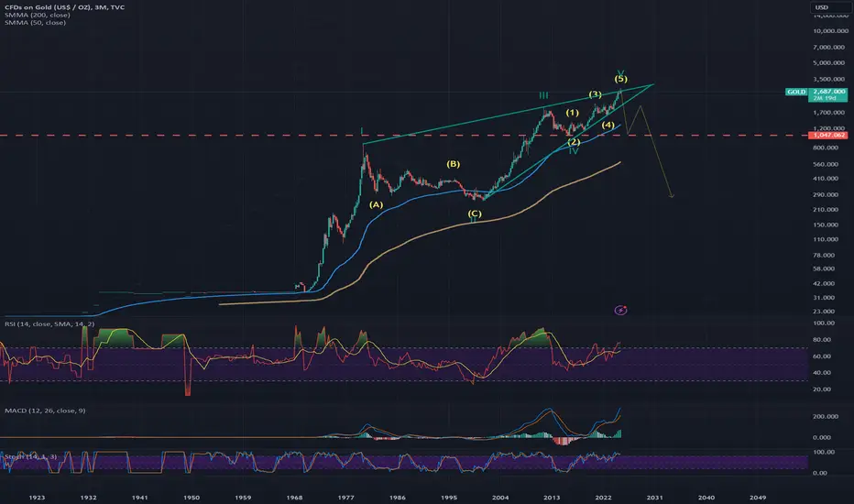Click the 1923 label on time axis
This screenshot has height=504, width=854.
[x=37, y=498]
